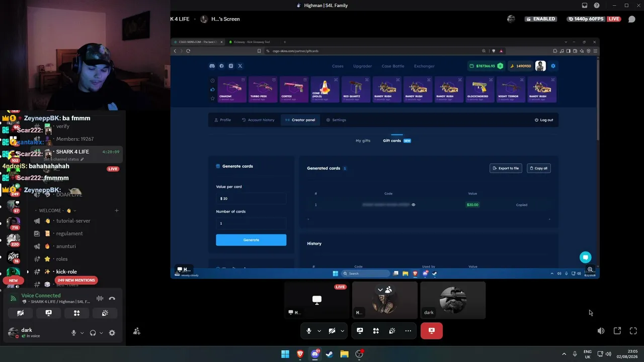Viewport: 644px width, 362px height.
Task: Switch to the My gifts tab
Action: (363, 141)
